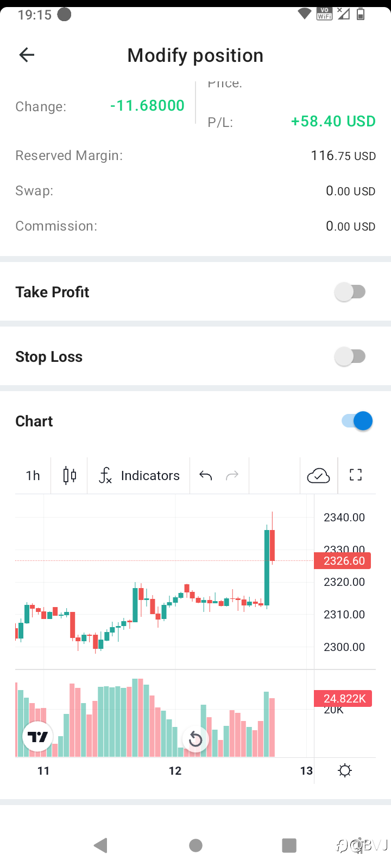Open chart settings gear icon
The image size is (391, 868).
345,770
